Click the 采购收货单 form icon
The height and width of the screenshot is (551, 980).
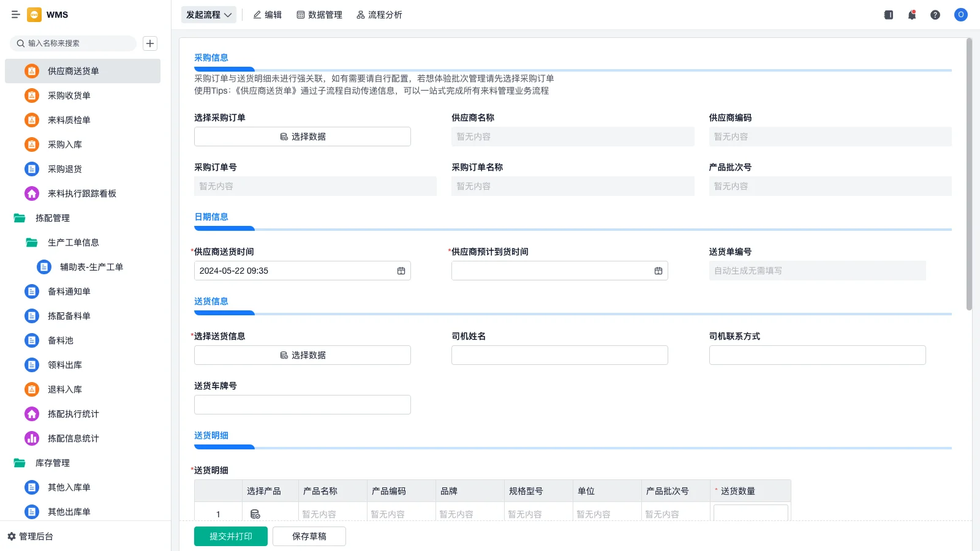click(32, 96)
